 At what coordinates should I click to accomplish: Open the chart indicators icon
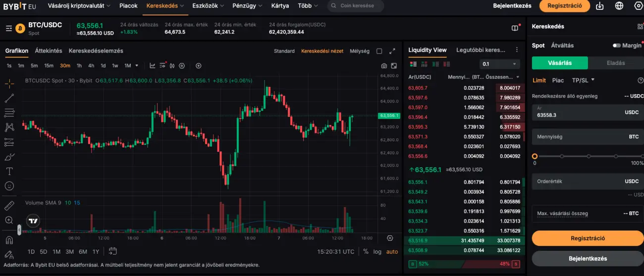152,65
